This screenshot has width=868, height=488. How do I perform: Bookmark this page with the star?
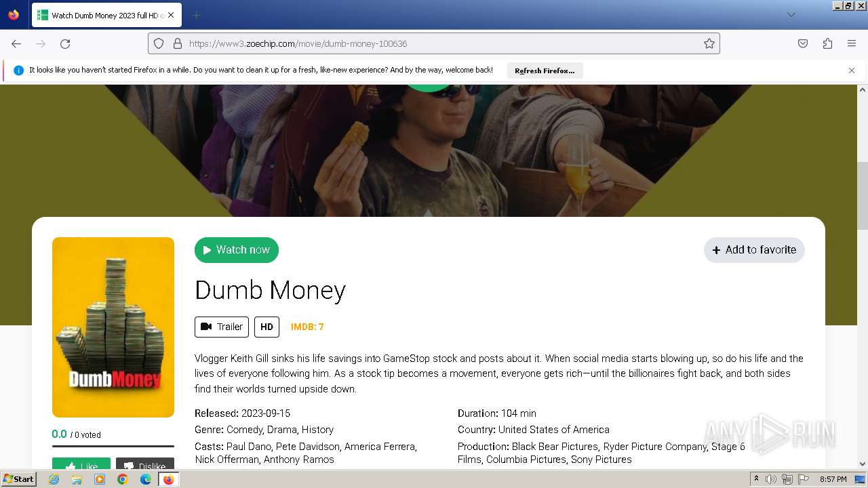tap(709, 43)
